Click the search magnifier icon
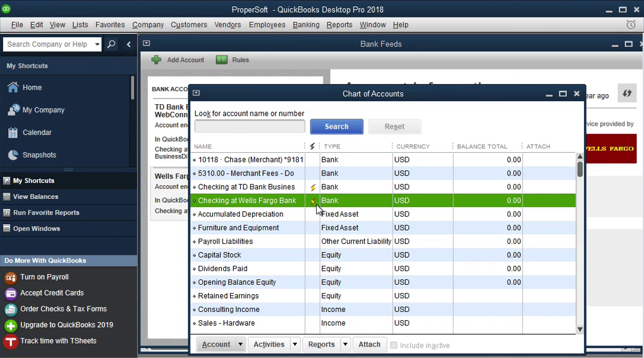The width and height of the screenshot is (644, 358). (111, 44)
